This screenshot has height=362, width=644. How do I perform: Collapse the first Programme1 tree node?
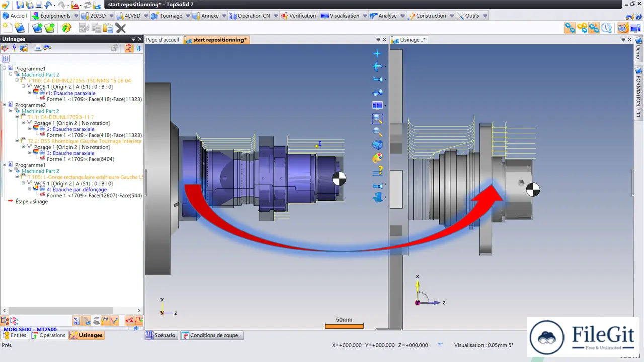pos(4,69)
